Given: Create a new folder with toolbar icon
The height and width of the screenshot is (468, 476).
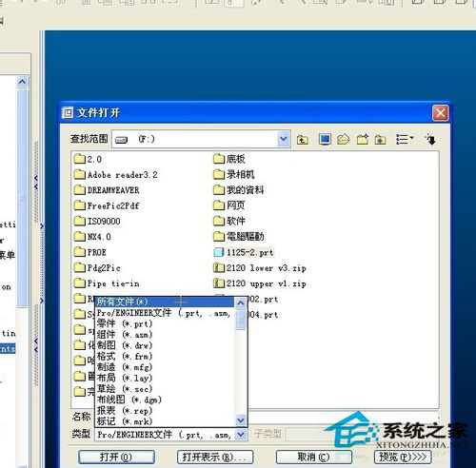Looking at the screenshot, I should click(363, 139).
